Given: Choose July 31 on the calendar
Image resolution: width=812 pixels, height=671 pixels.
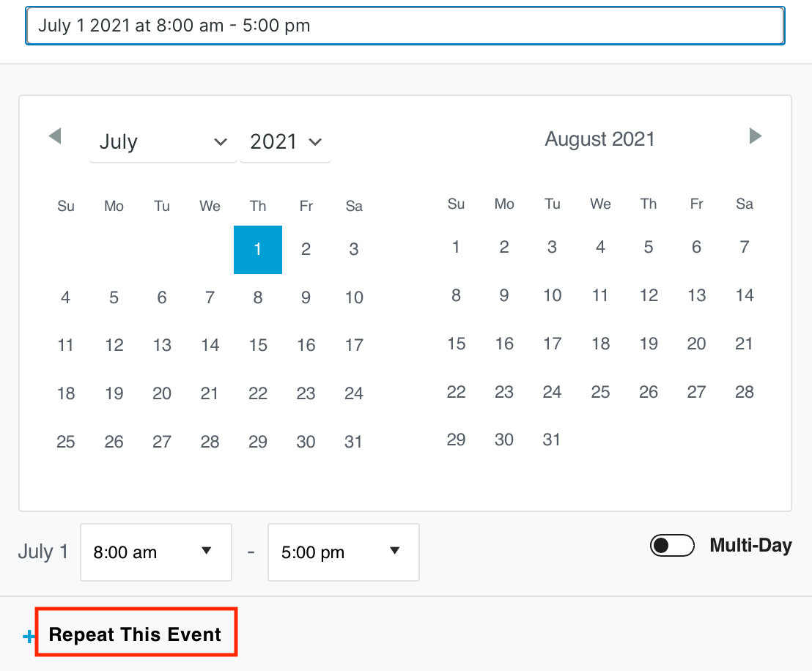Looking at the screenshot, I should coord(354,442).
